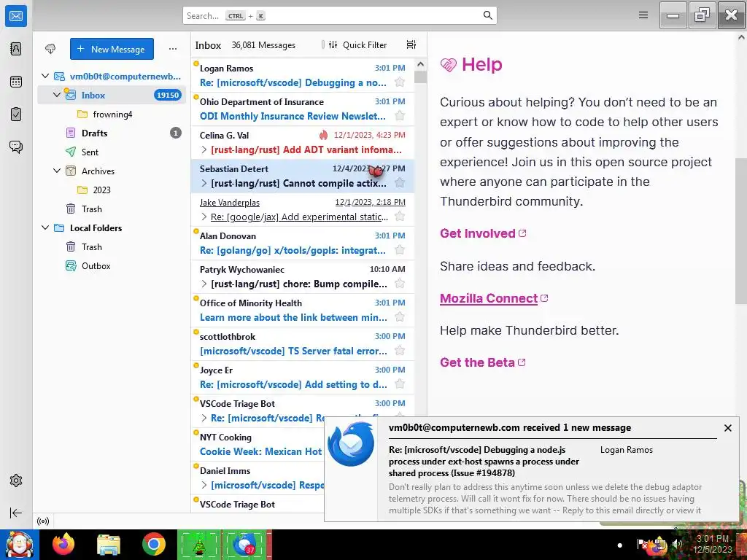
Task: Expand the Jake Vanderplas thread
Action: pyautogui.click(x=204, y=217)
